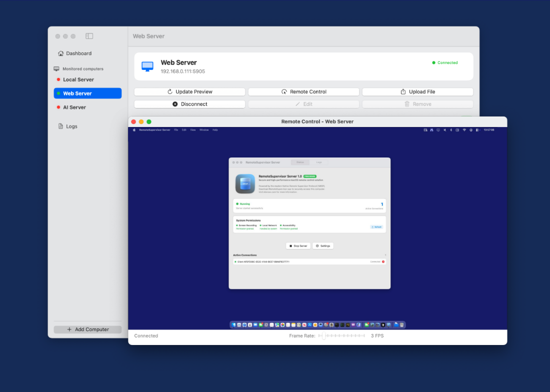Viewport: 550px width, 392px height.
Task: Open Trash in the remote dock
Action: pyautogui.click(x=402, y=325)
